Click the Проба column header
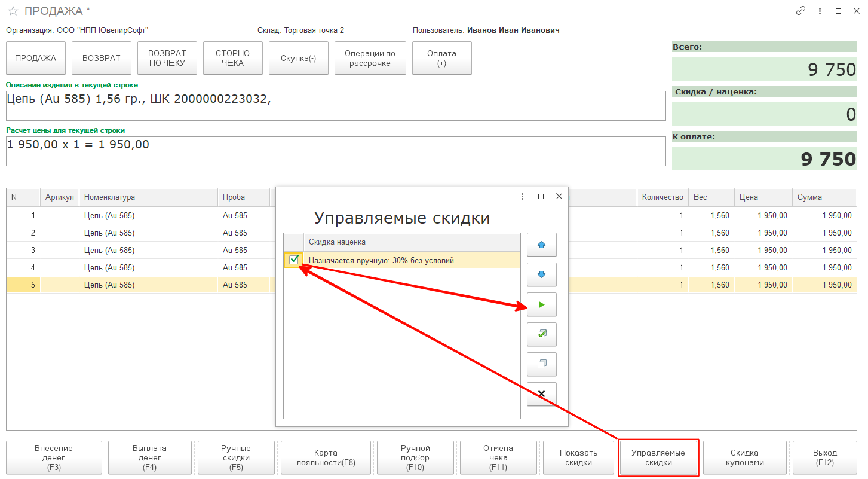 pos(244,197)
